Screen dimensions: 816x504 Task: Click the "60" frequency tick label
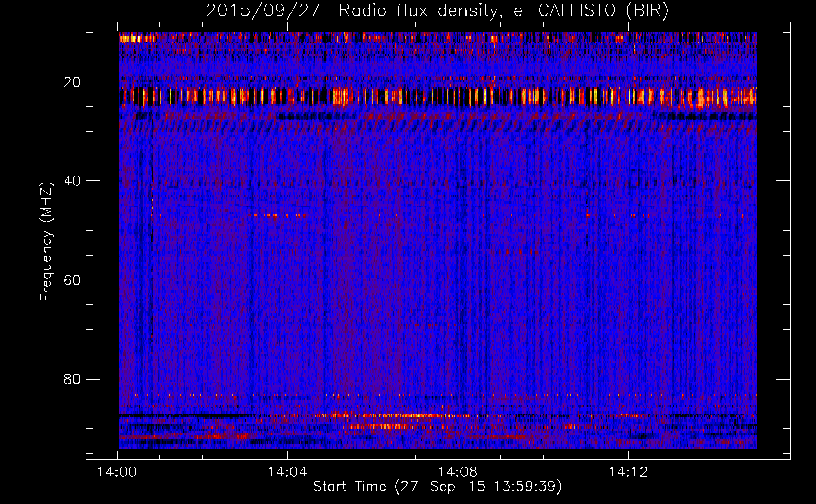coord(73,280)
